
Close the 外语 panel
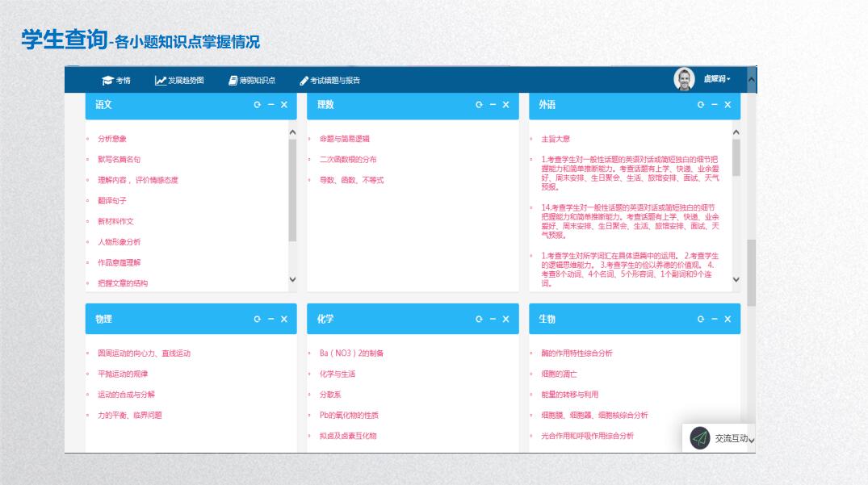[x=728, y=105]
